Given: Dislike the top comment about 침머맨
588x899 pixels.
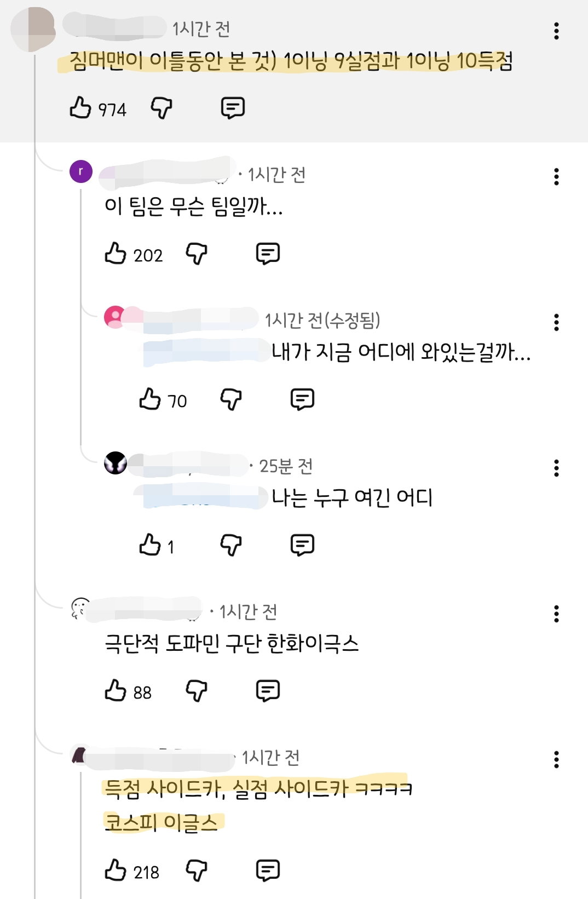Looking at the screenshot, I should click(x=162, y=108).
